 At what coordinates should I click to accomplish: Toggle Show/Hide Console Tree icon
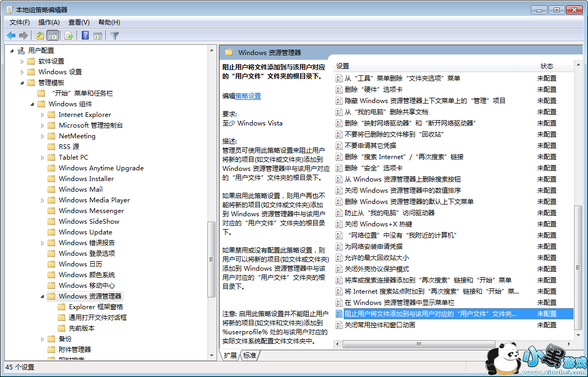(x=52, y=36)
